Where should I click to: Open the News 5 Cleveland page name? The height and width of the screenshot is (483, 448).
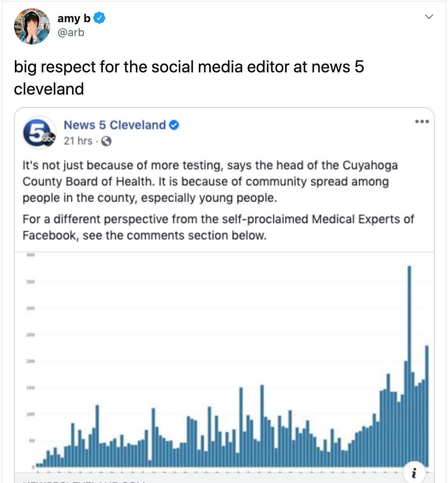point(115,125)
